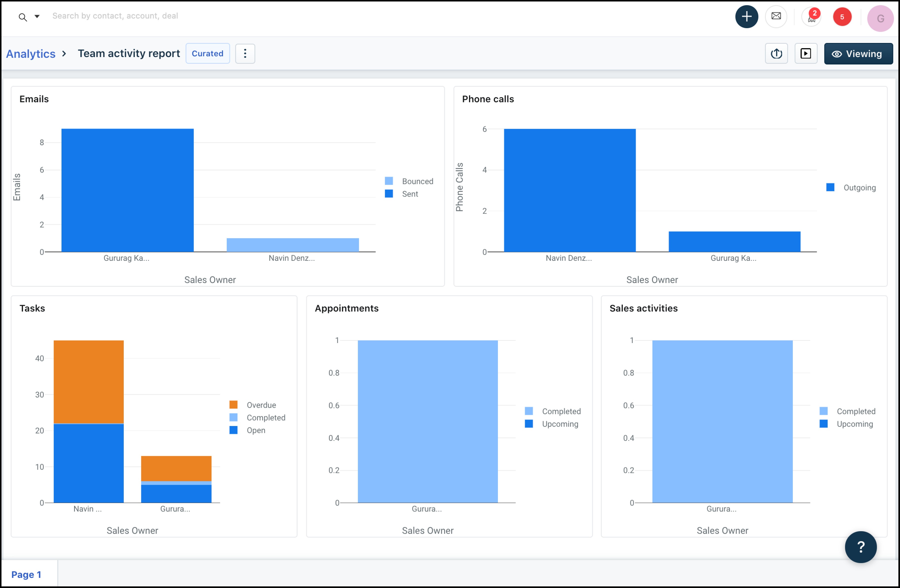Image resolution: width=900 pixels, height=588 pixels.
Task: Start presentation mode with the play icon
Action: (805, 54)
